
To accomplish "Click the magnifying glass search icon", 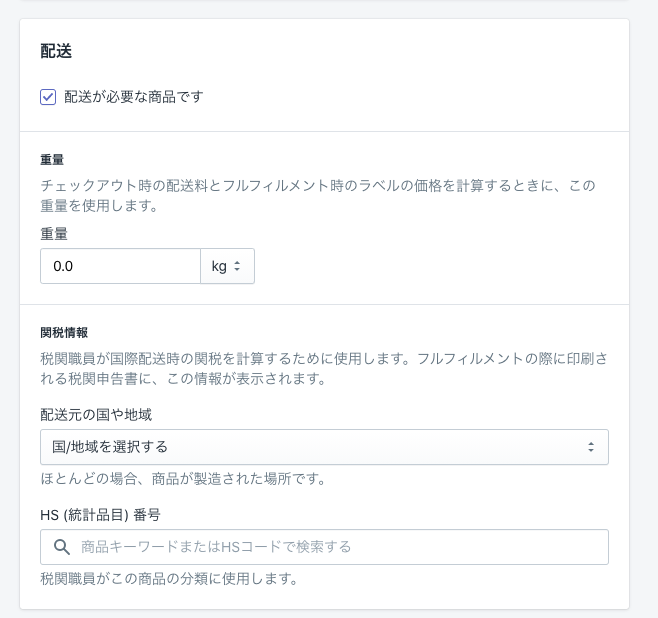I will [61, 547].
